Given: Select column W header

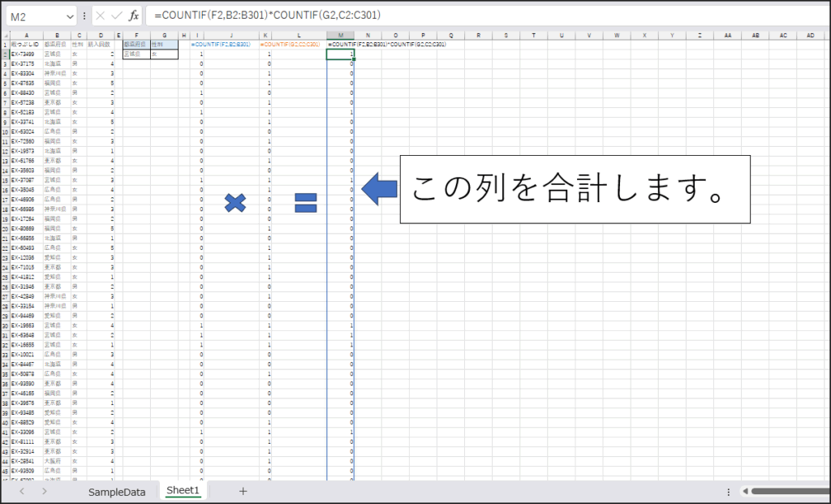Looking at the screenshot, I should click(x=617, y=36).
